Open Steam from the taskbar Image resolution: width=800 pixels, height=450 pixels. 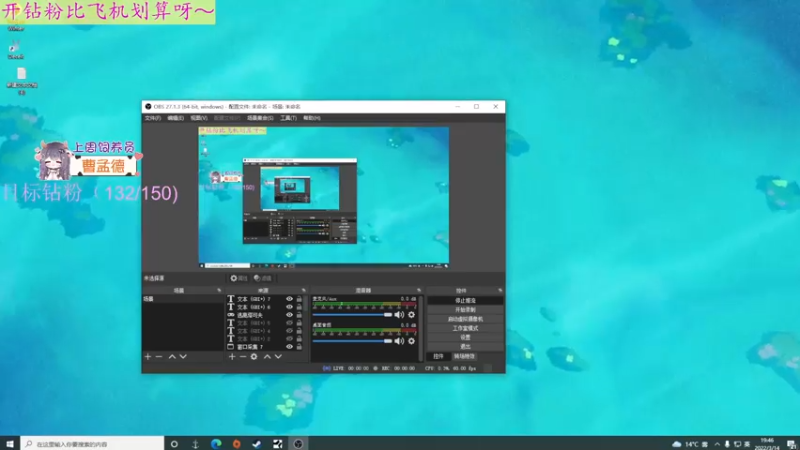pyautogui.click(x=257, y=444)
